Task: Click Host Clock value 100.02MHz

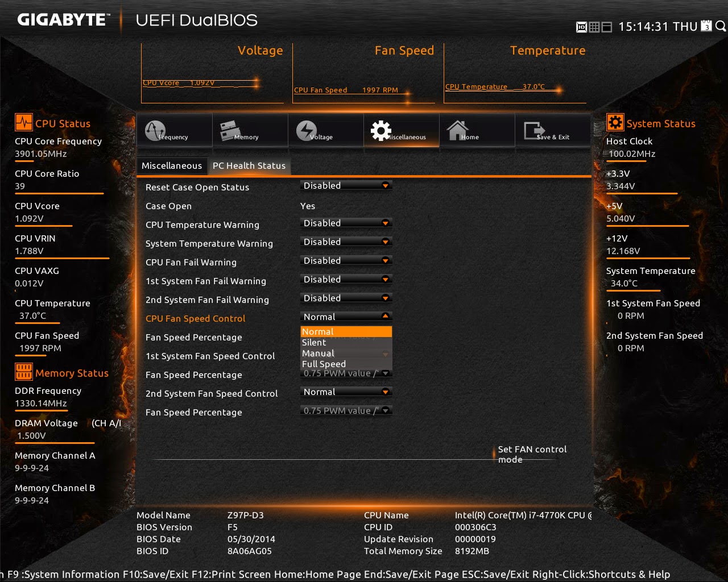Action: (x=632, y=154)
